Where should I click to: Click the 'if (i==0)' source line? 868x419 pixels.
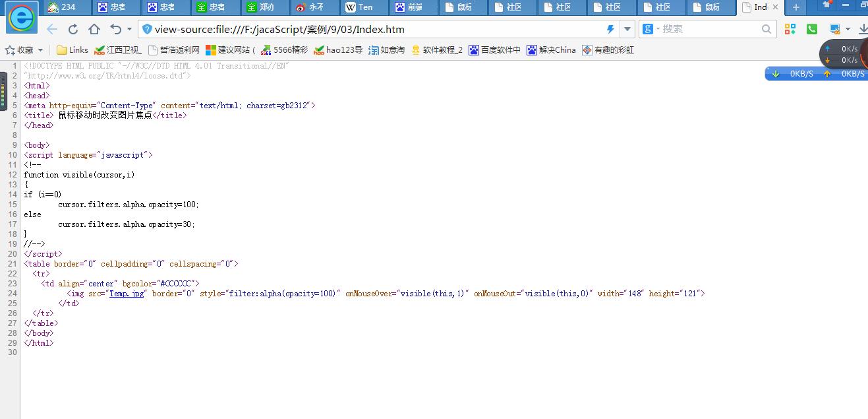(42, 195)
